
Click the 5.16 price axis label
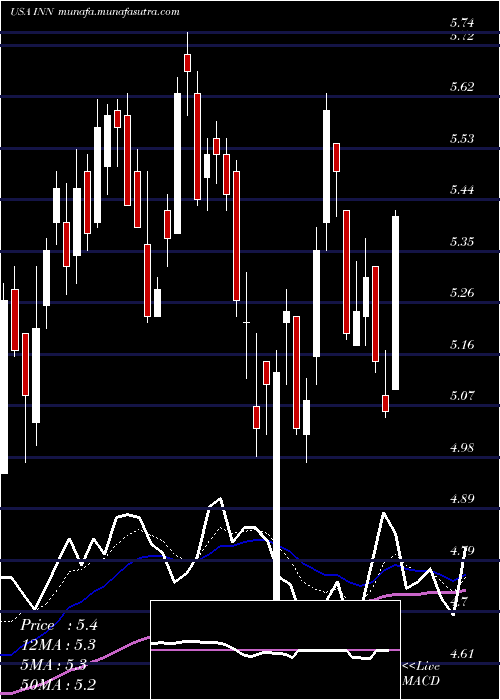(x=462, y=344)
